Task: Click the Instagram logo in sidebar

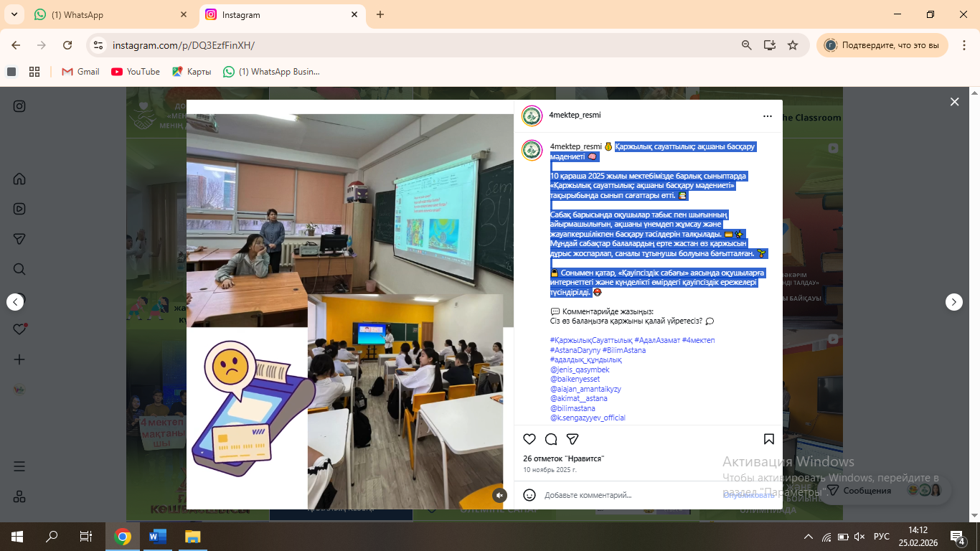Action: pos(19,106)
